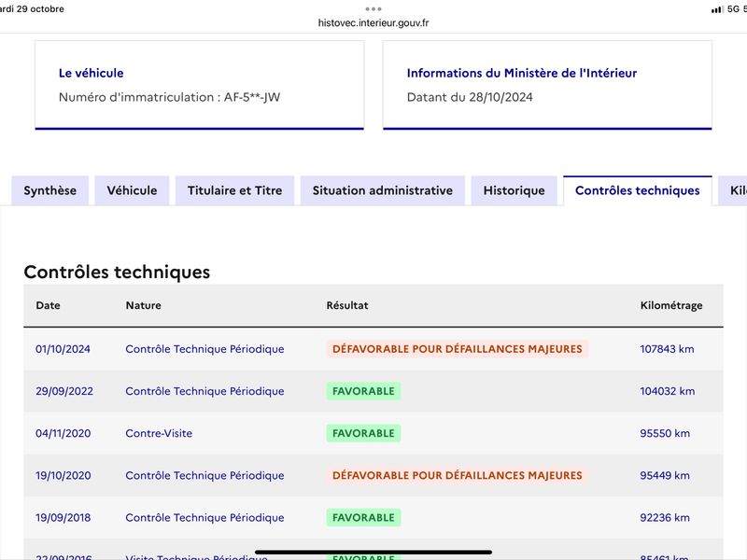Select the date 04/11/2020
Image resolution: width=747 pixels, height=560 pixels.
[63, 433]
